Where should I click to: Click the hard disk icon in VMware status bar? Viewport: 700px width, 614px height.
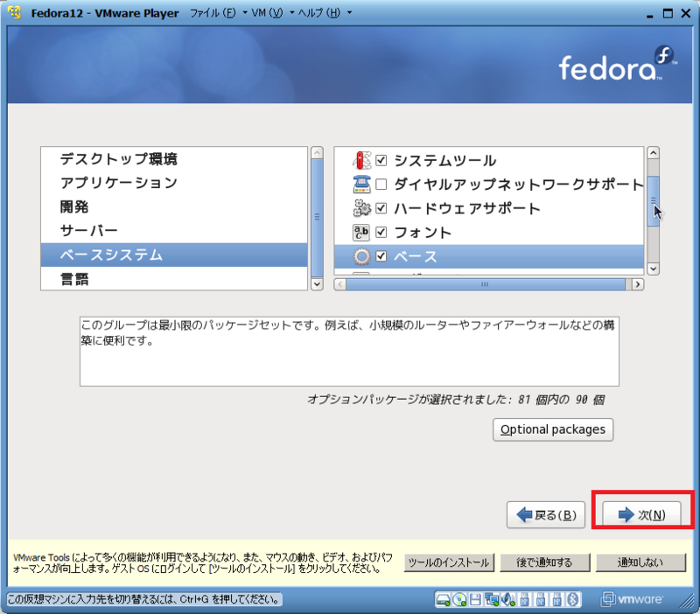coord(444,600)
